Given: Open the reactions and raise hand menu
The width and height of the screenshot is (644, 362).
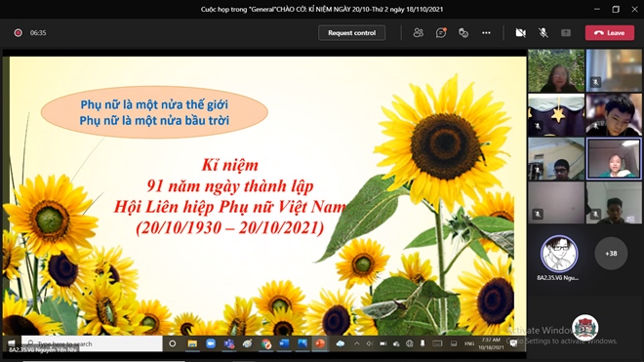Looking at the screenshot, I should (463, 33).
